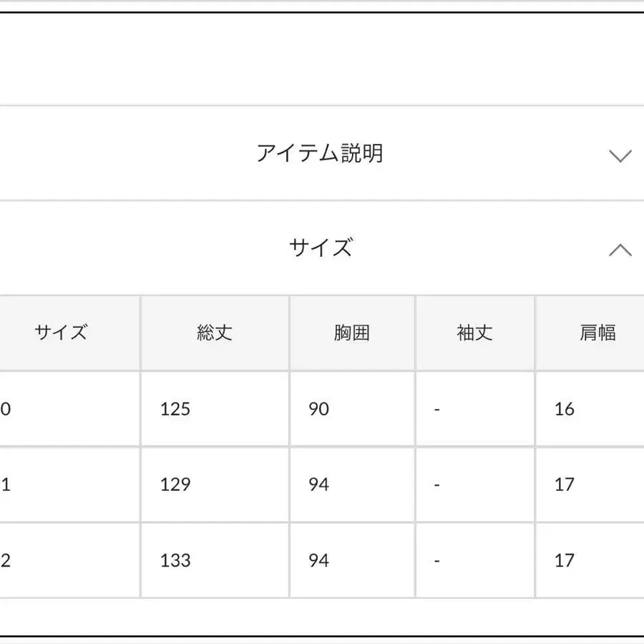Select the 胸囲 value 94 in size 2 row
This screenshot has height=644, width=644.
pyautogui.click(x=319, y=561)
